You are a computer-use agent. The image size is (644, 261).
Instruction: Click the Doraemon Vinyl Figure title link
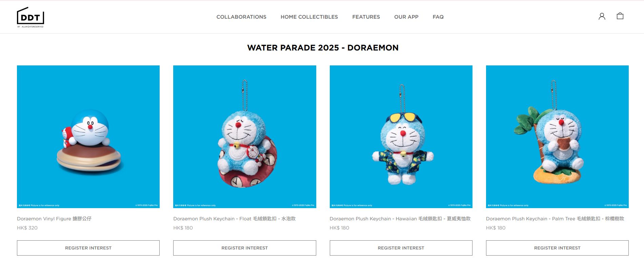tap(54, 219)
